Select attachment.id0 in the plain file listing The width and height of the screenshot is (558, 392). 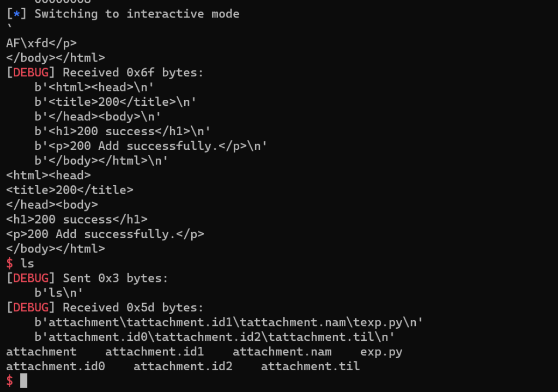pos(56,366)
